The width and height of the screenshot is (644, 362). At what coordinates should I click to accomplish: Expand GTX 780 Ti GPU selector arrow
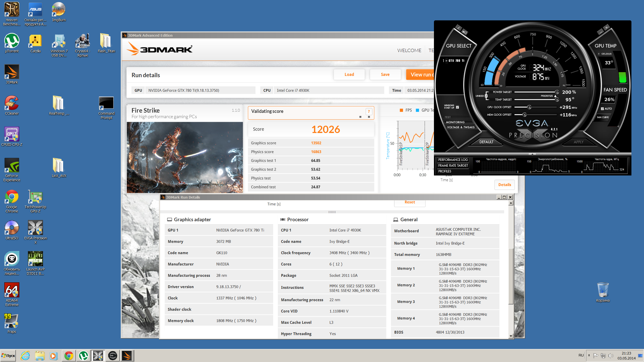tap(447, 61)
